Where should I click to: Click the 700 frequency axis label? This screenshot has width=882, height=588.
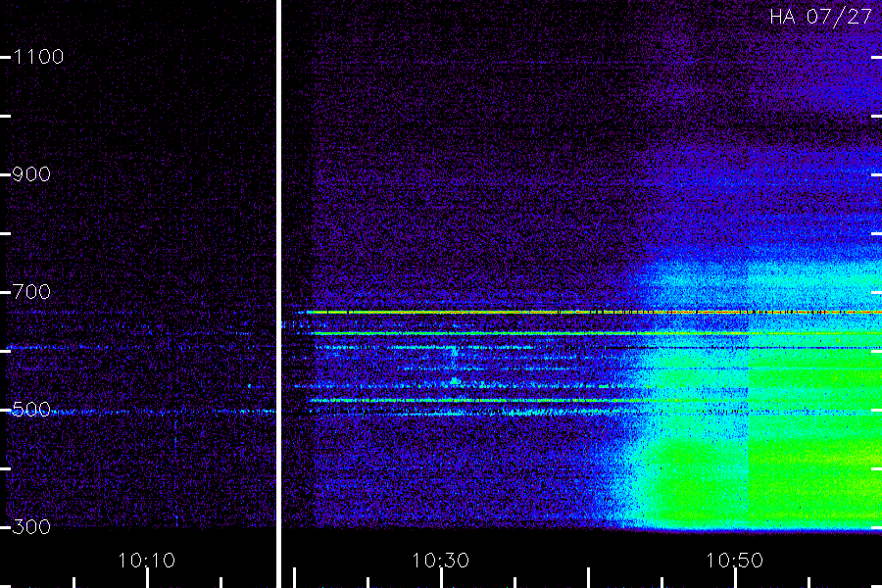pyautogui.click(x=31, y=292)
